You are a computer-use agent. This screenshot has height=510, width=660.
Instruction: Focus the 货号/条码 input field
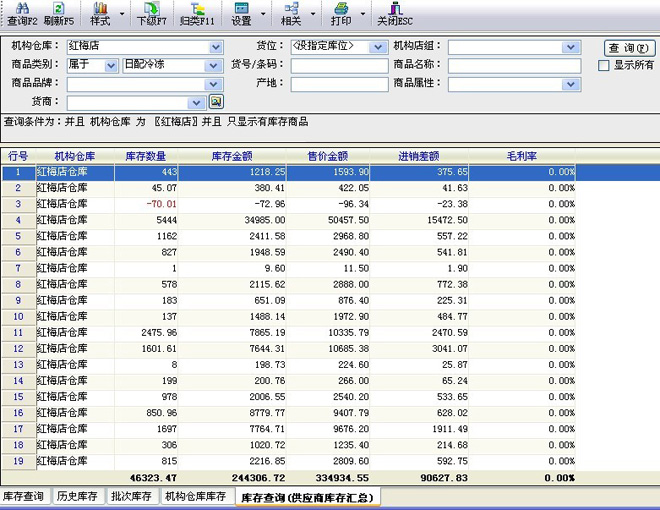coord(339,66)
